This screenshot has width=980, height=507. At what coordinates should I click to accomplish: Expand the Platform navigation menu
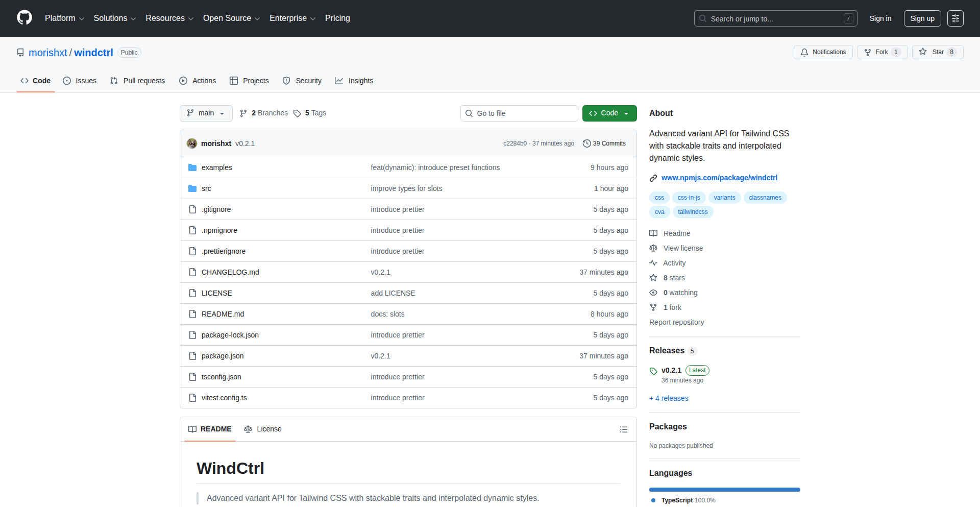(x=64, y=18)
